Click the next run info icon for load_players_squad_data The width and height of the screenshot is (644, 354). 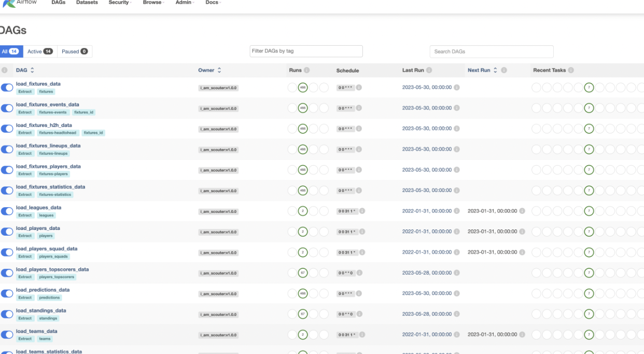[522, 252]
